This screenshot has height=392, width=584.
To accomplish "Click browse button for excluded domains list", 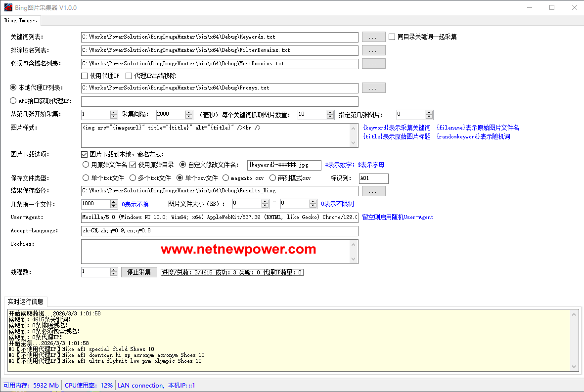I will pos(373,50).
